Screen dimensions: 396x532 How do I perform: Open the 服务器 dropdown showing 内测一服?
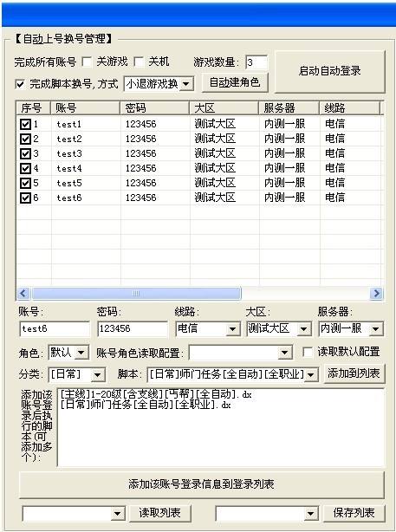376,328
